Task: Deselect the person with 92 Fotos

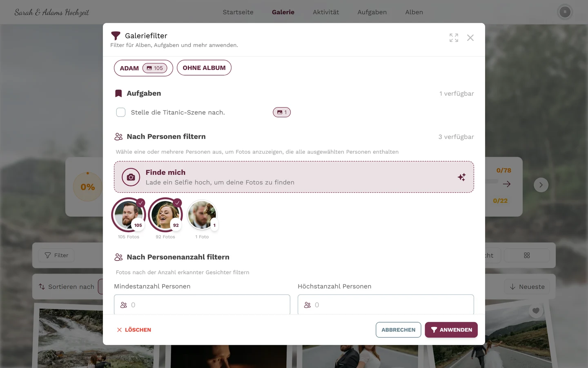Action: 165,215
